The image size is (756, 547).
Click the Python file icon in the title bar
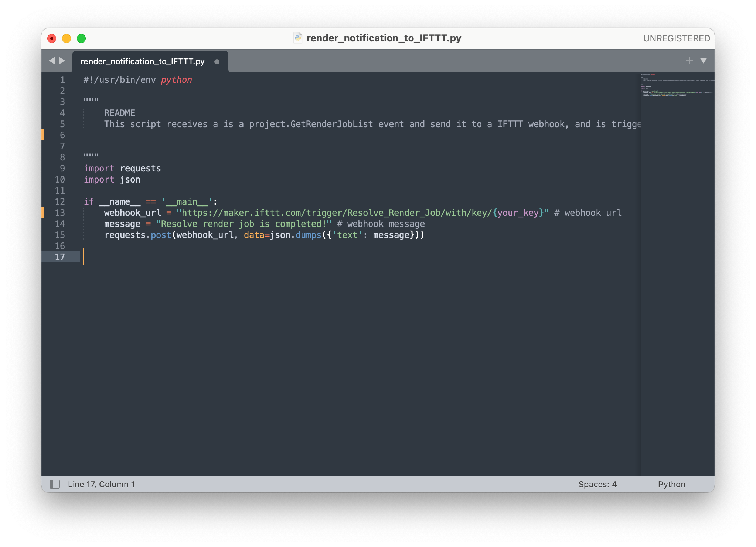[298, 38]
